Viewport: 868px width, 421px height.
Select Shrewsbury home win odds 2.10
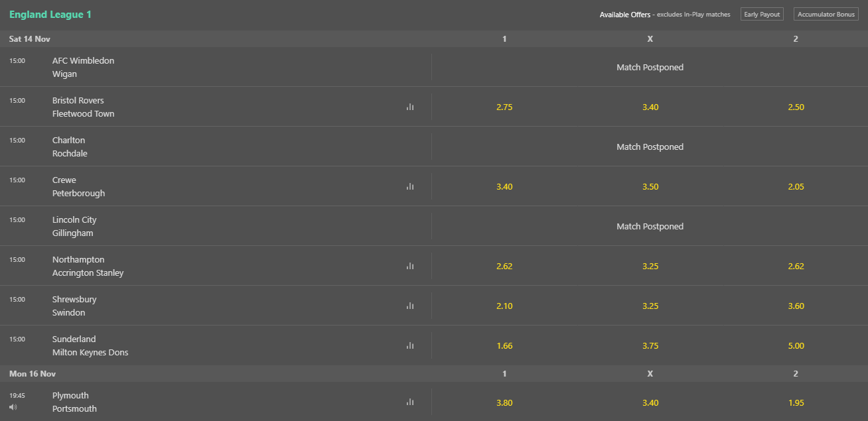tap(504, 306)
